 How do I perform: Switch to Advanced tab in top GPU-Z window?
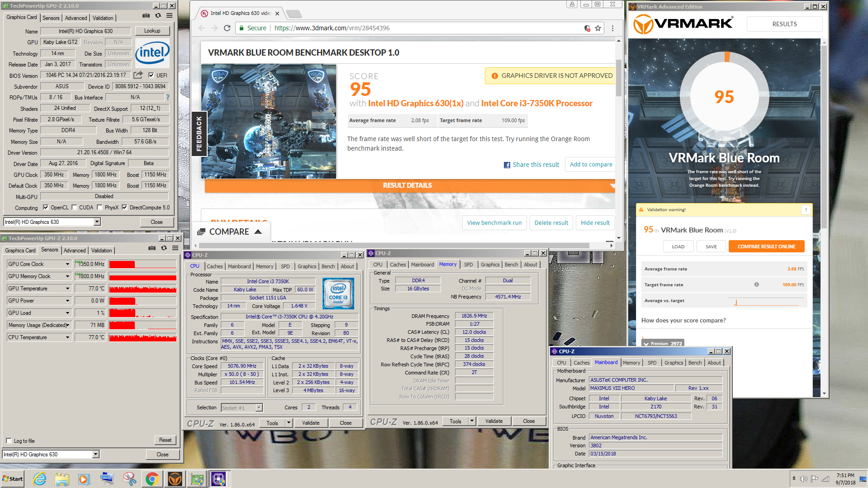point(76,18)
